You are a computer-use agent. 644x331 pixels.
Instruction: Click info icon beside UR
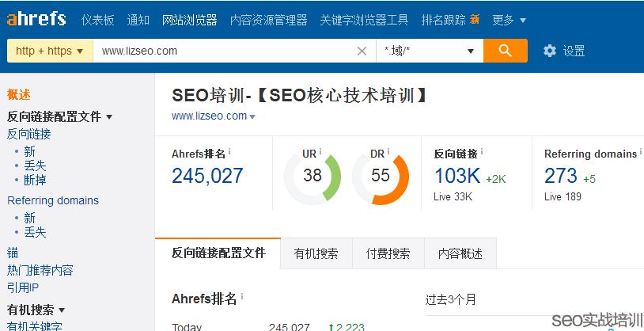click(320, 152)
